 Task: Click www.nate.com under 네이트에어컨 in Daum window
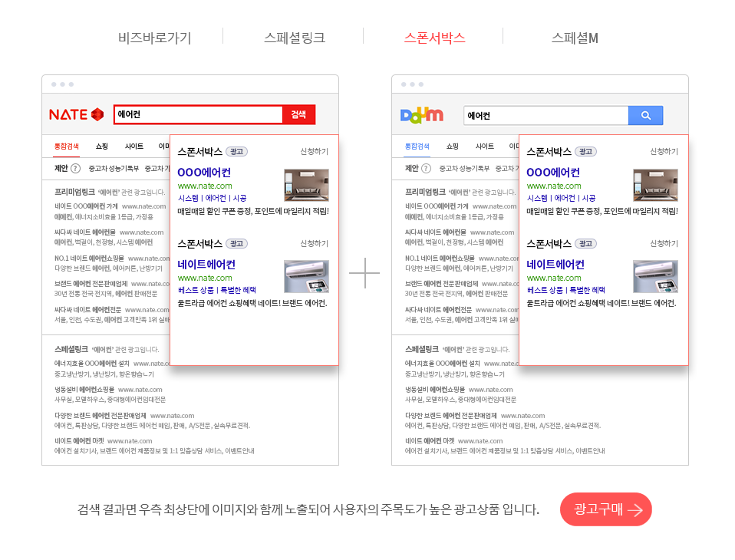554,278
